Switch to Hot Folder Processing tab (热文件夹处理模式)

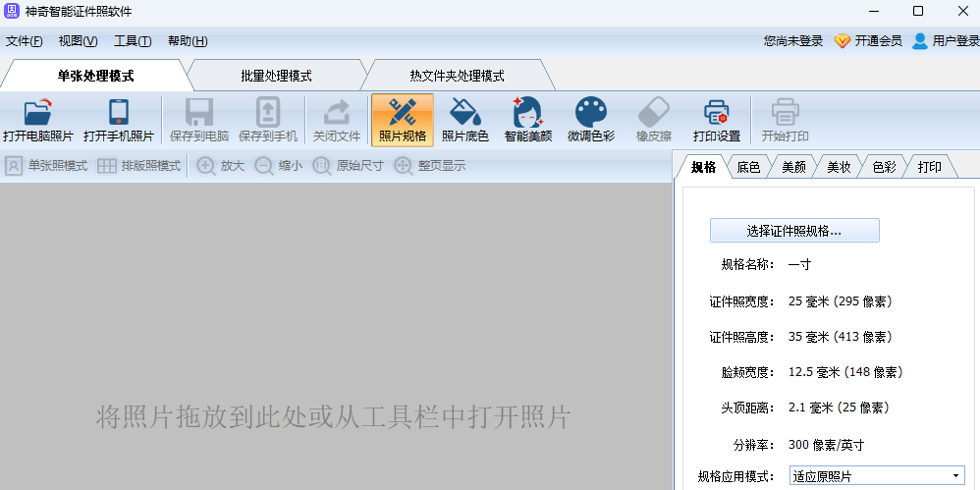pos(457,76)
